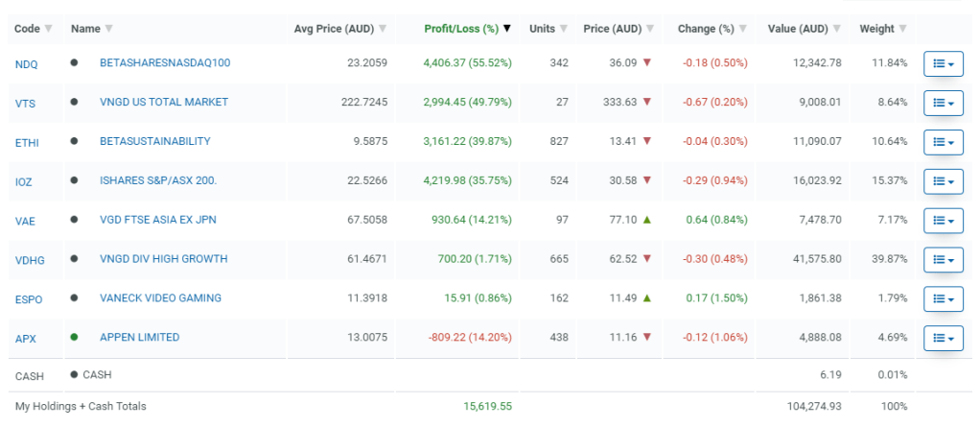The height and width of the screenshot is (427, 980).
Task: Open the NDQ code link
Action: pyautogui.click(x=26, y=63)
